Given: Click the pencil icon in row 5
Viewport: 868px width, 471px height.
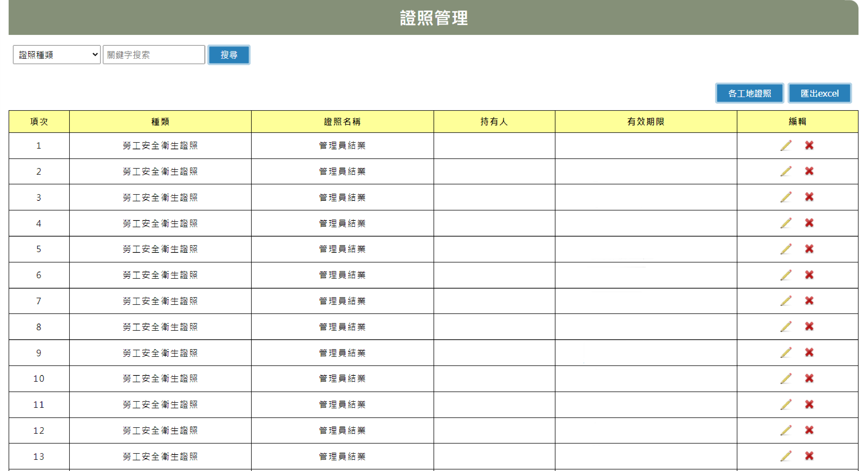Looking at the screenshot, I should point(786,249).
